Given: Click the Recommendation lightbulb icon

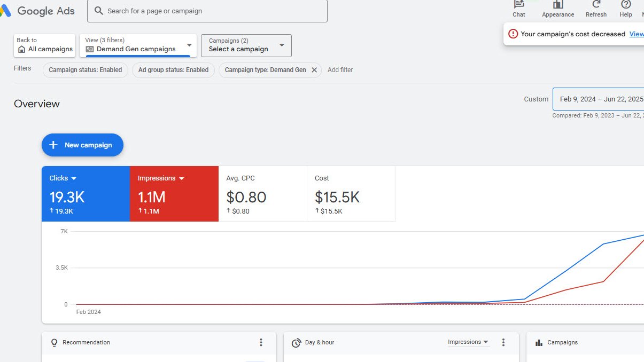Looking at the screenshot, I should [x=54, y=342].
